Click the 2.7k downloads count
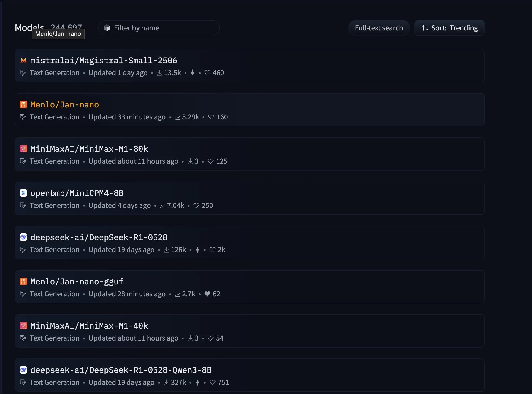 [189, 294]
